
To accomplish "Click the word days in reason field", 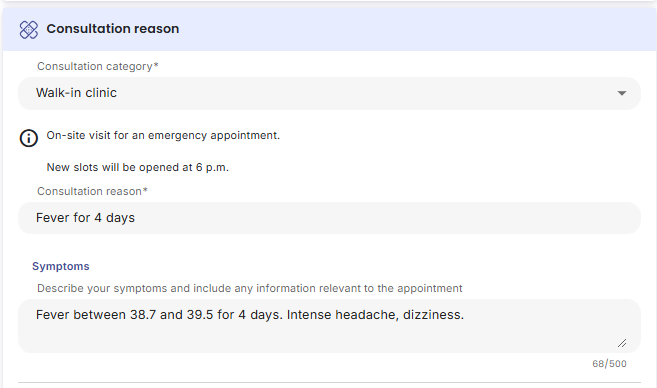I will click(x=120, y=218).
